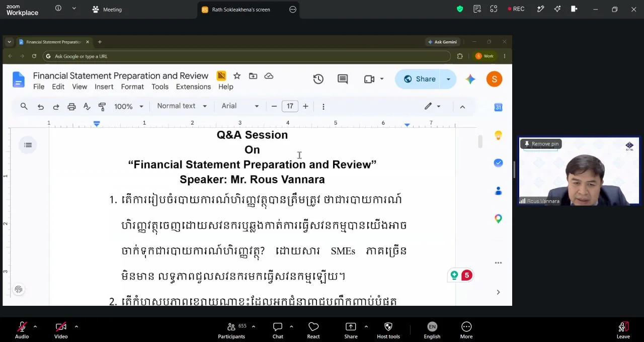Screen dimensions: 644x342
Task: Run spelling and grammar check icon
Action: click(87, 107)
